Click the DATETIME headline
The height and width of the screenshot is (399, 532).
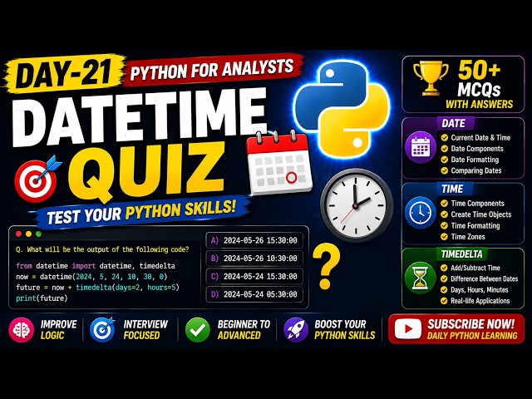coord(139,117)
